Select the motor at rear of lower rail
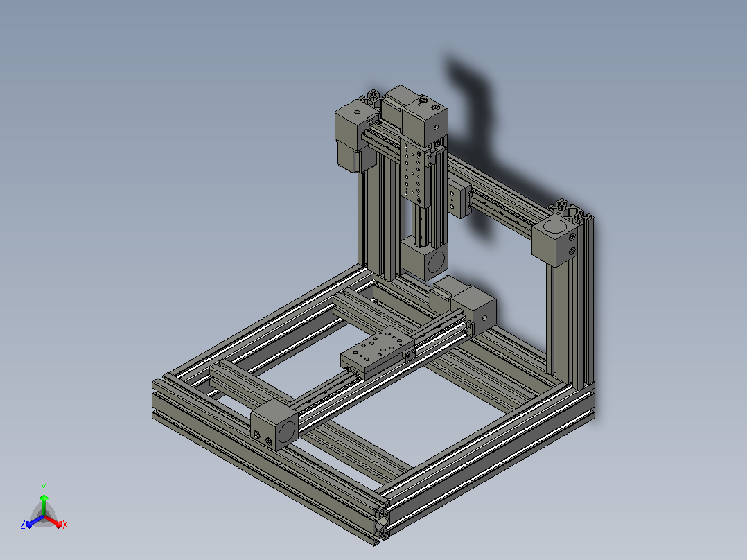 tap(463, 306)
